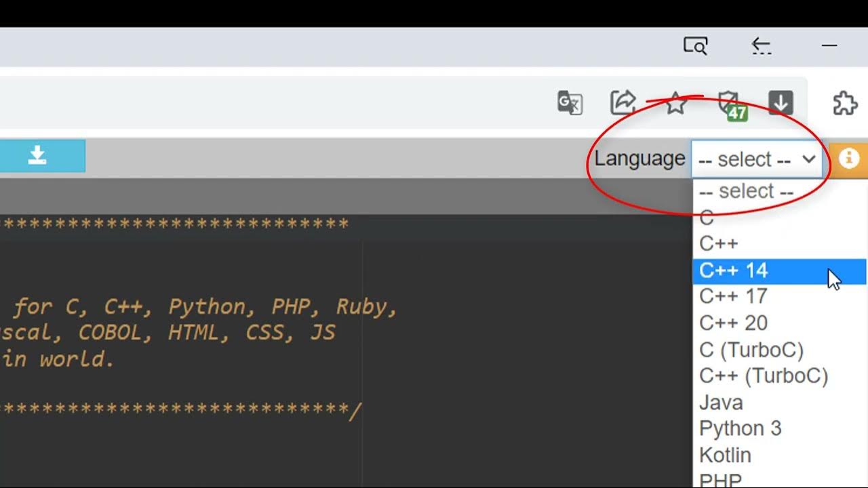Bookmark this page with star icon
Screen dimensions: 868x488
[x=675, y=104]
